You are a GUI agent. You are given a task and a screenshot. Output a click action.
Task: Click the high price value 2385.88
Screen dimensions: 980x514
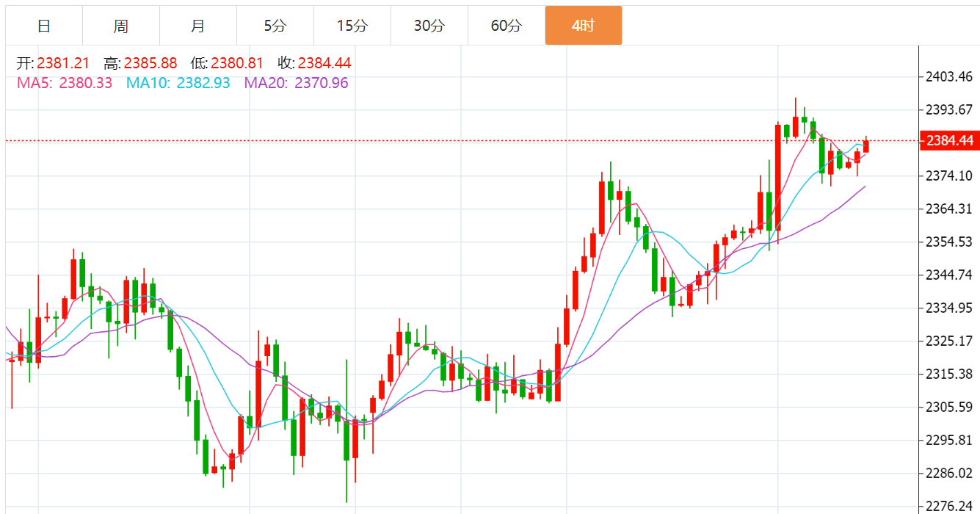point(150,64)
